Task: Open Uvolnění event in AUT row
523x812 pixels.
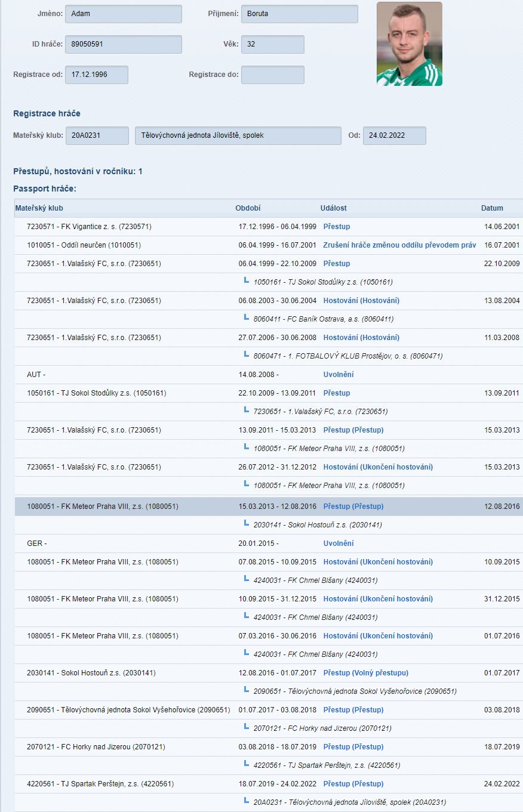Action: 339,375
